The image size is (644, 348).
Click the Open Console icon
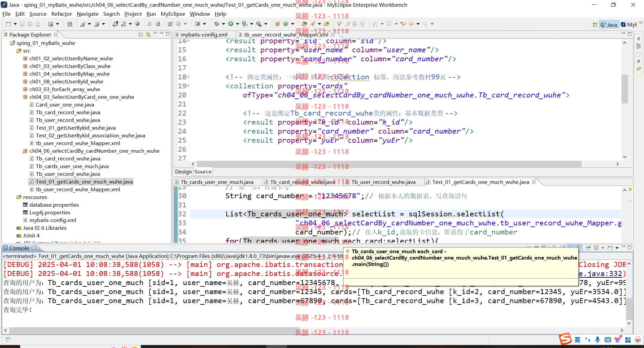click(610, 248)
